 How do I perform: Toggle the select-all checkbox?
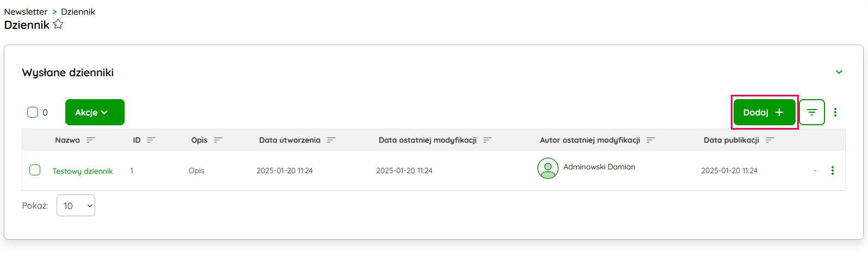[33, 112]
